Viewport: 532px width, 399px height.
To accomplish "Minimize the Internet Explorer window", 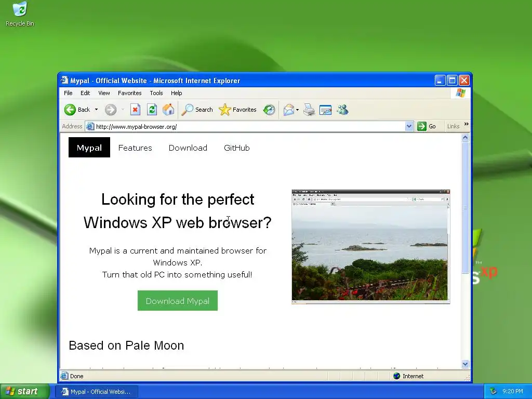I will pyautogui.click(x=440, y=81).
